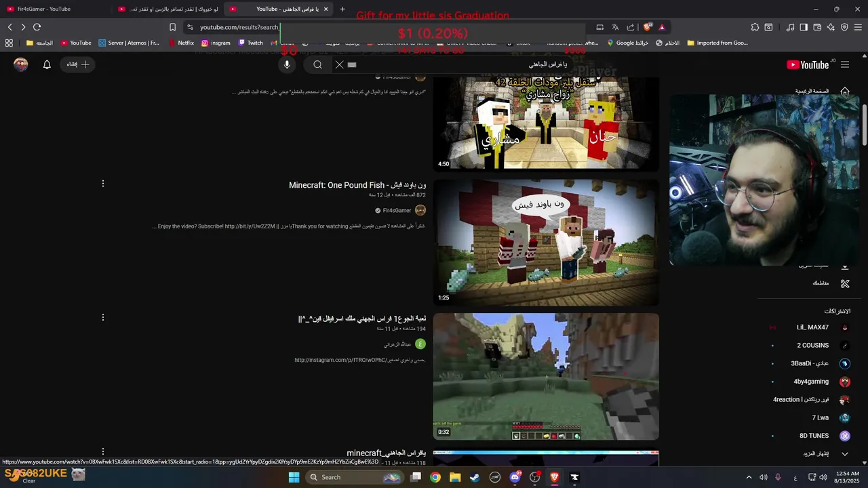Click the browser address bar URL

(239, 27)
